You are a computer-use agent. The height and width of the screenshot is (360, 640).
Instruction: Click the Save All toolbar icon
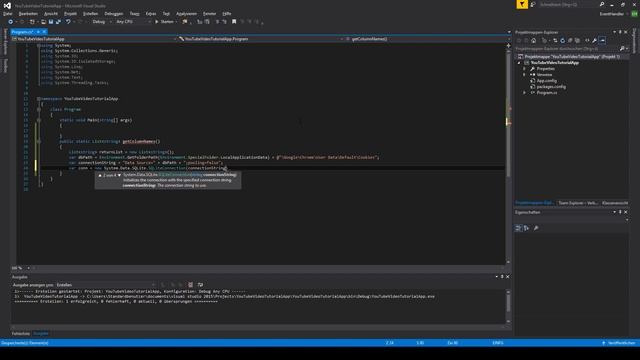click(58, 22)
